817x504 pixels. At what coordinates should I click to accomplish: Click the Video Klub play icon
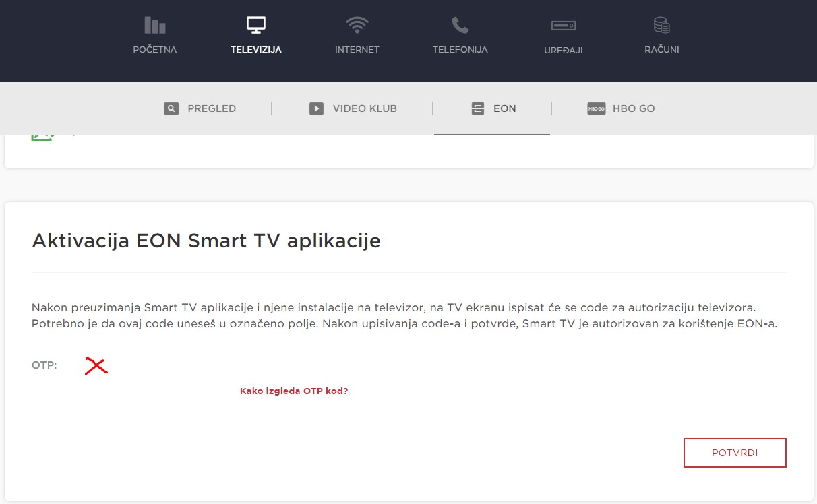coord(316,108)
